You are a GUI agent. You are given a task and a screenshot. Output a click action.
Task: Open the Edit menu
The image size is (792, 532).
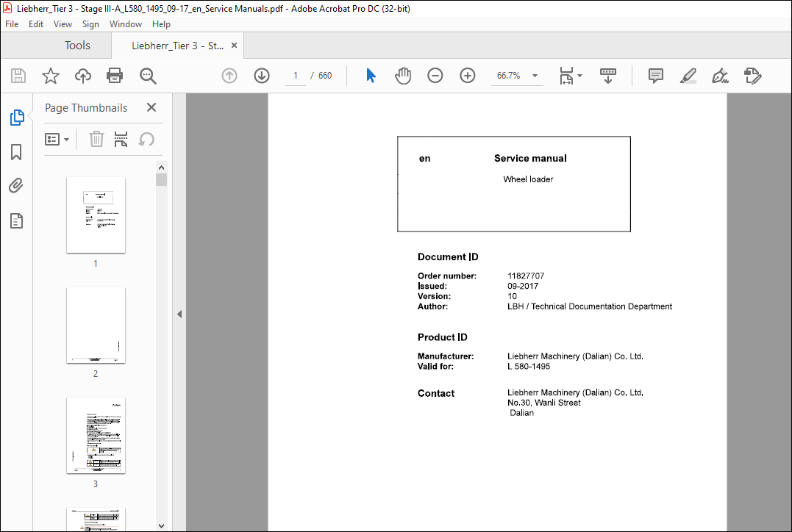36,24
